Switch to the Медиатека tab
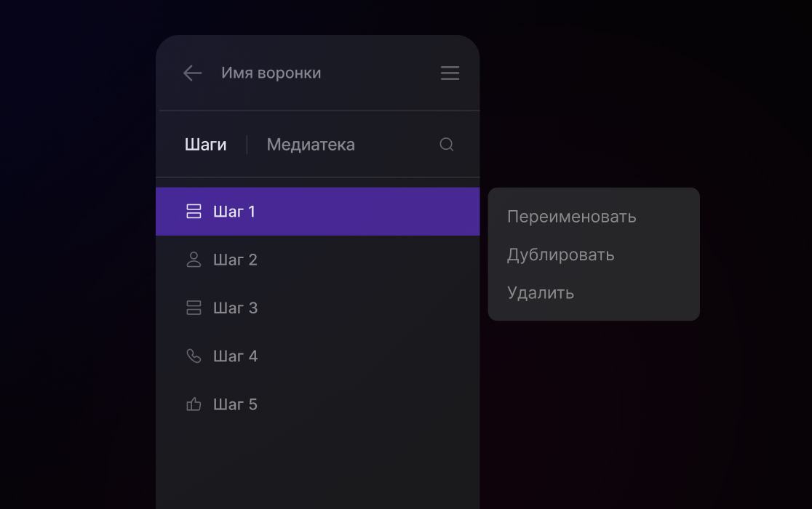 pos(311,144)
